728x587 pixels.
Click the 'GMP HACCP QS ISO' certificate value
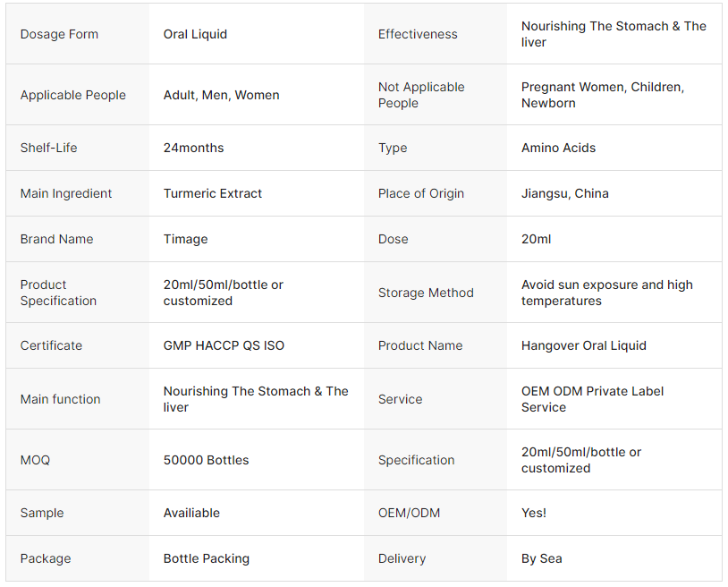pos(224,345)
